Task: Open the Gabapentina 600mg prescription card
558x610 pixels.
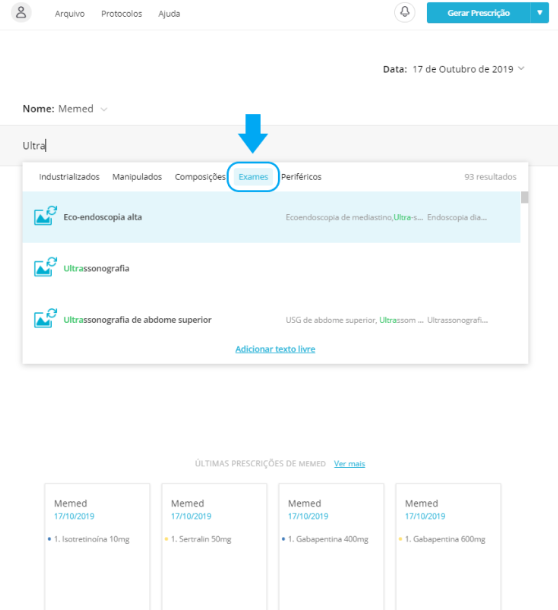Action: pos(448,546)
